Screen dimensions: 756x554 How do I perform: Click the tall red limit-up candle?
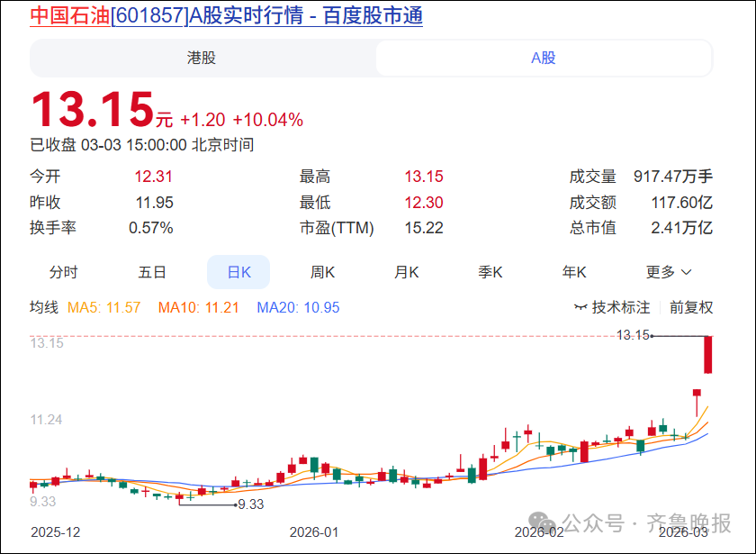(709, 354)
